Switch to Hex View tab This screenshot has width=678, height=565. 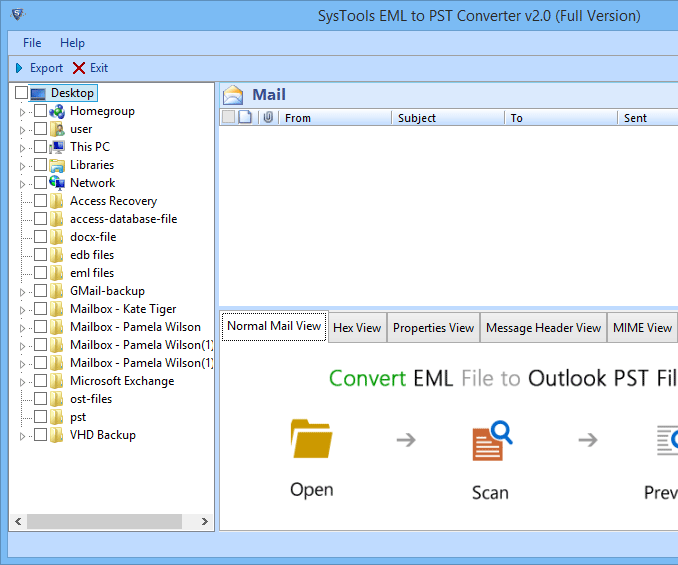click(357, 328)
